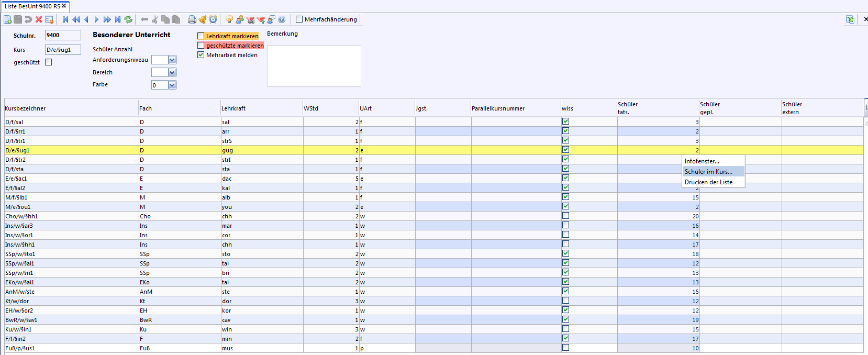Click the filter with binoculars icon
The width and height of the screenshot is (868, 355).
(250, 19)
